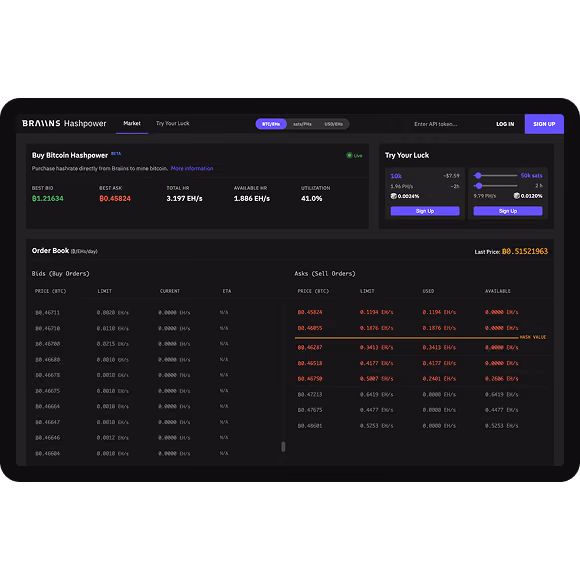Click the Asks (Sell Orders) heading
The height and width of the screenshot is (580, 580).
tap(325, 274)
